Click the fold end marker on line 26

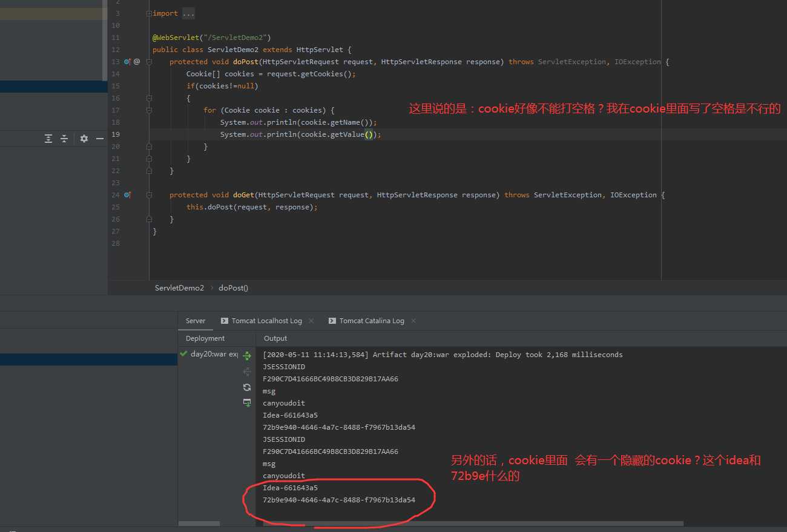[149, 219]
